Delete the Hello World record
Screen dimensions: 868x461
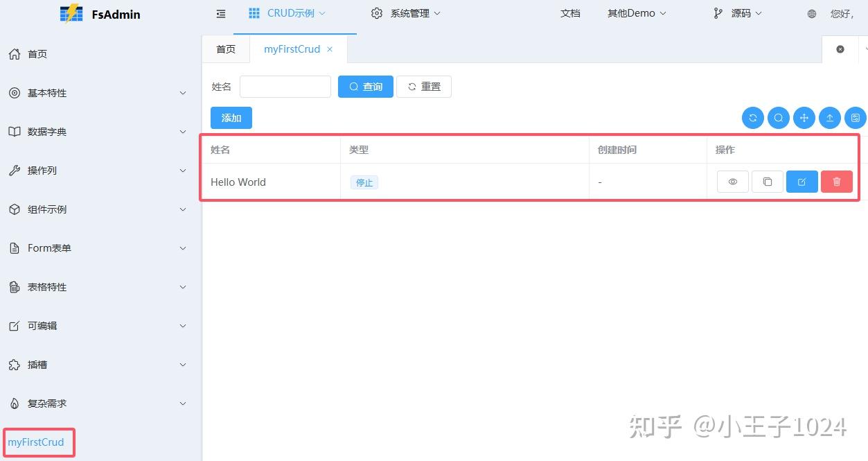coord(836,181)
